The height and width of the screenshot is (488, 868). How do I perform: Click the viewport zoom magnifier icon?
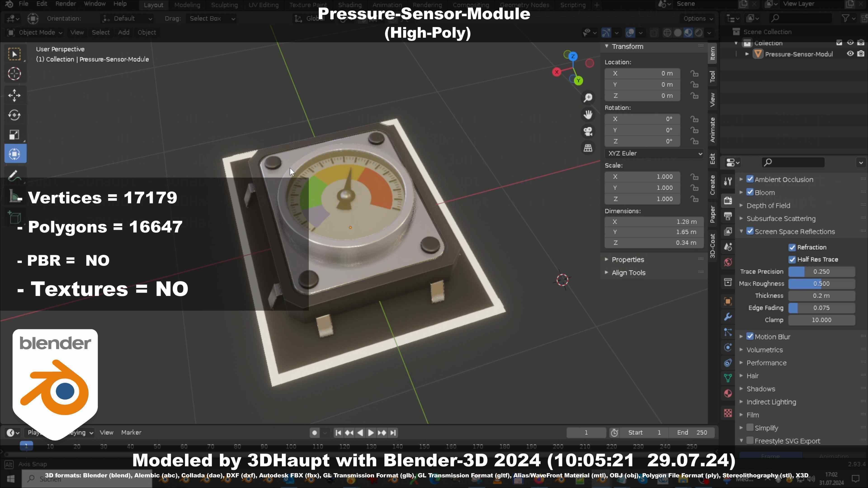(x=588, y=98)
